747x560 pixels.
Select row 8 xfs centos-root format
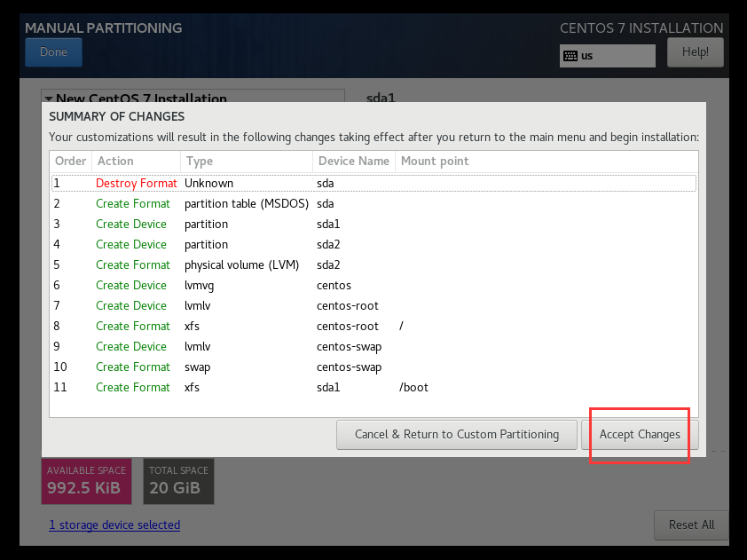coord(373,327)
